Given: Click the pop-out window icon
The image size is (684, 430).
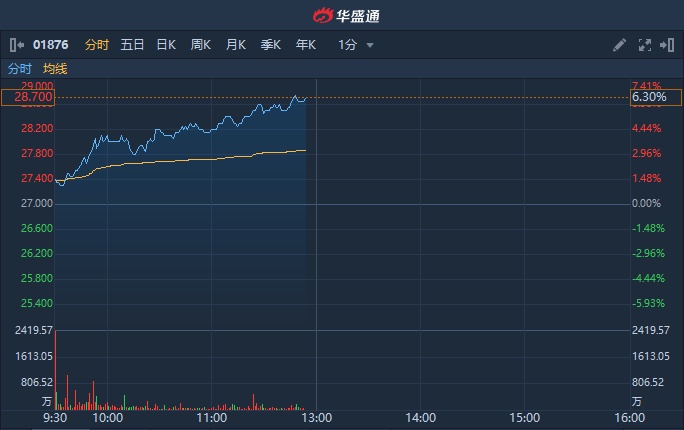Looking at the screenshot, I should (667, 45).
